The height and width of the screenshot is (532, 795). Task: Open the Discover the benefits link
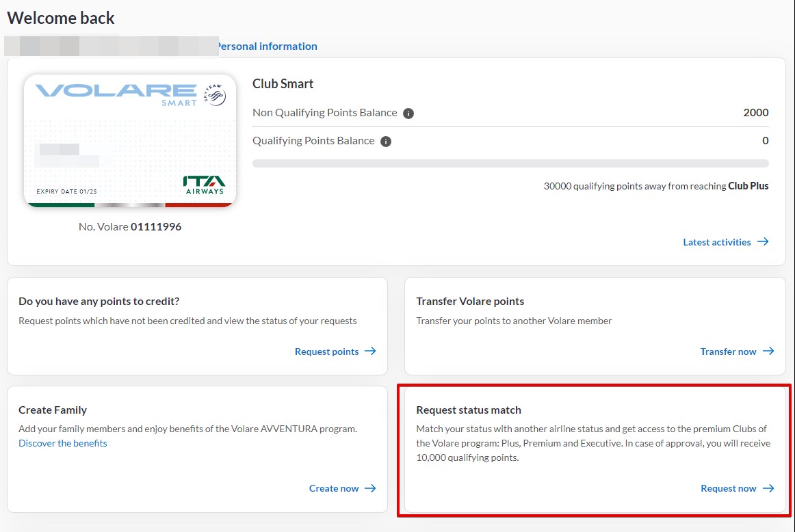point(63,443)
